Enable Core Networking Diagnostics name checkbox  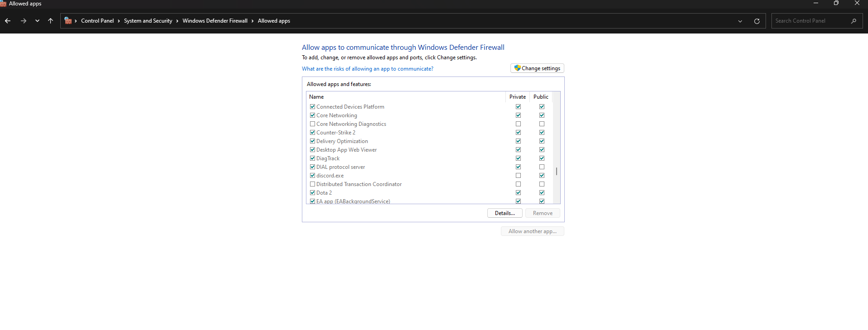click(312, 124)
